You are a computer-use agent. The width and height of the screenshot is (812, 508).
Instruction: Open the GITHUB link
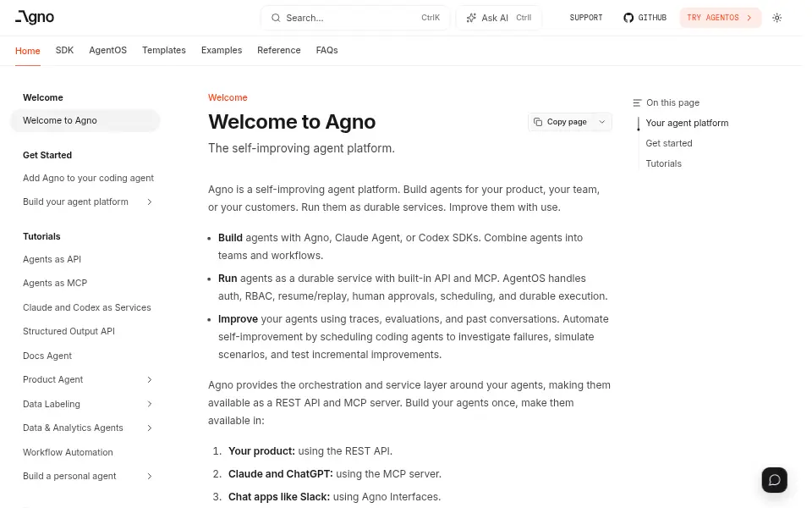[x=645, y=18]
